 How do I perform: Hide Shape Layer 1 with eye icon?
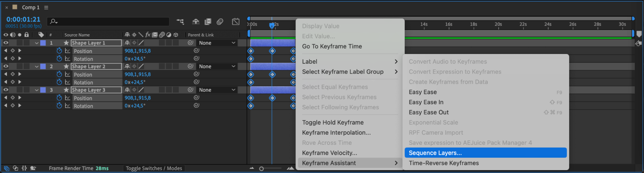6,43
